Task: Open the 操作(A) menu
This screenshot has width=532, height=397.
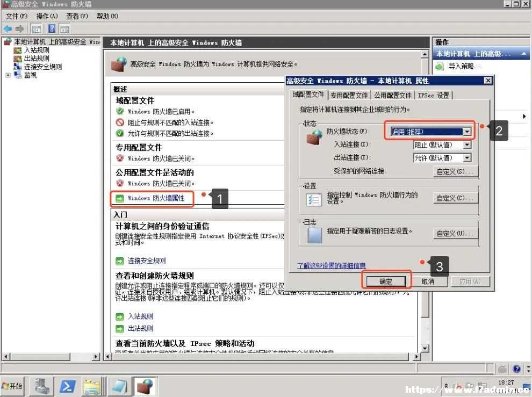Action: pos(47,16)
